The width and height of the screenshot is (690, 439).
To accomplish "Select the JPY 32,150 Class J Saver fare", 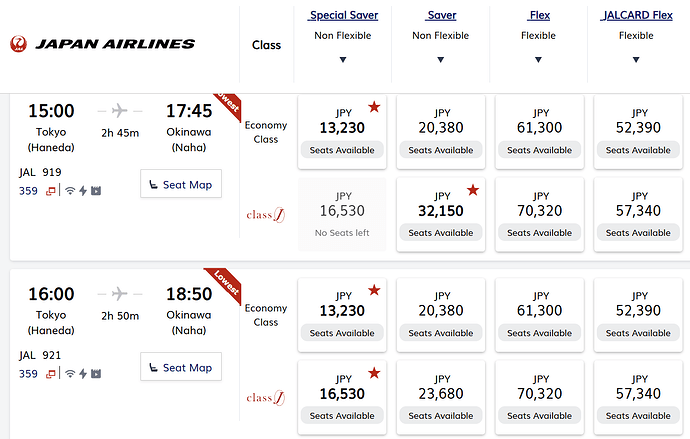I will click(440, 214).
